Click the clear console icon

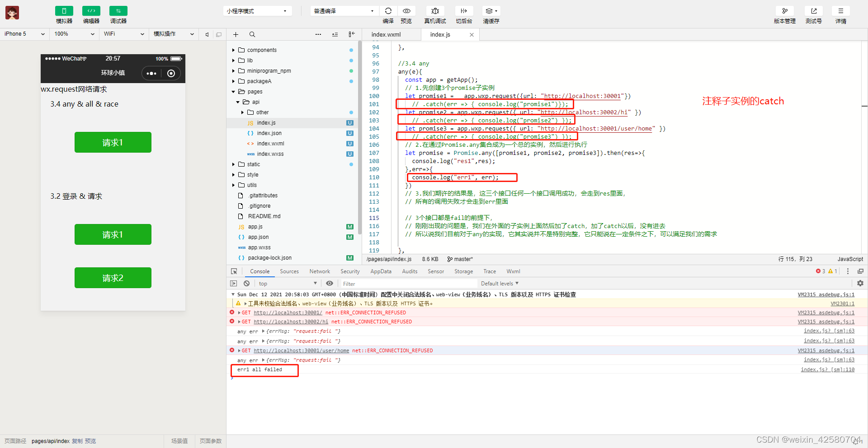click(x=246, y=284)
